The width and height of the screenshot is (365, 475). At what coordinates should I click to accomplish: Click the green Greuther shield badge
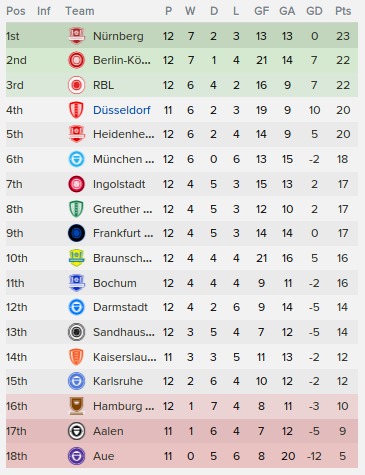pos(76,209)
